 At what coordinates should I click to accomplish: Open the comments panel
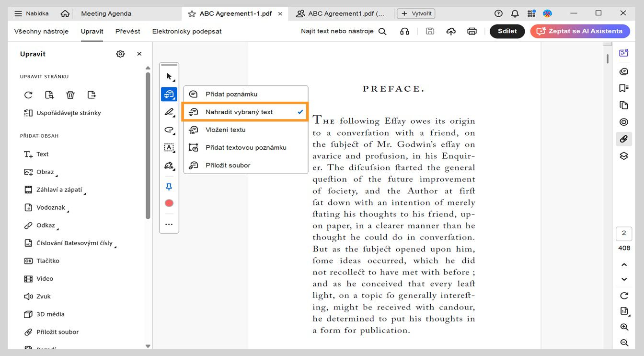point(623,71)
